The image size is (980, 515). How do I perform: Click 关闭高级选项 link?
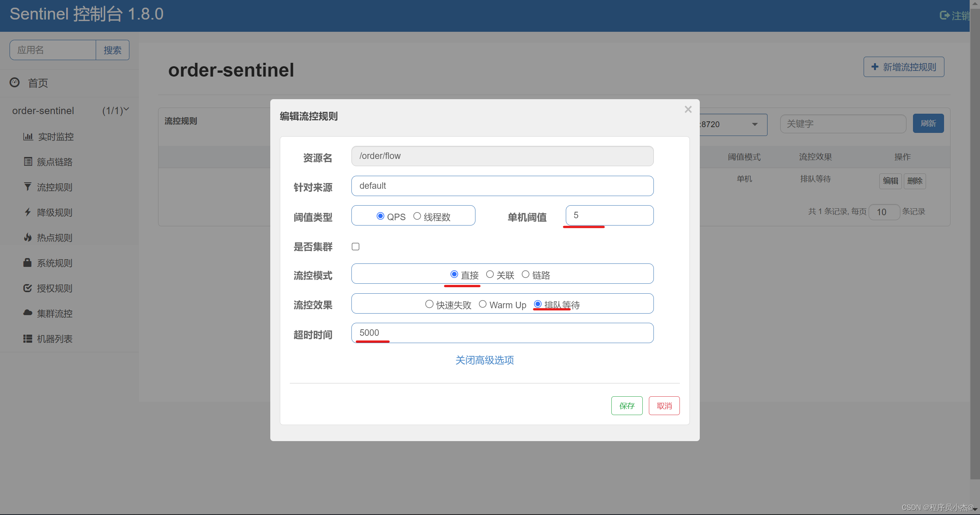(485, 360)
